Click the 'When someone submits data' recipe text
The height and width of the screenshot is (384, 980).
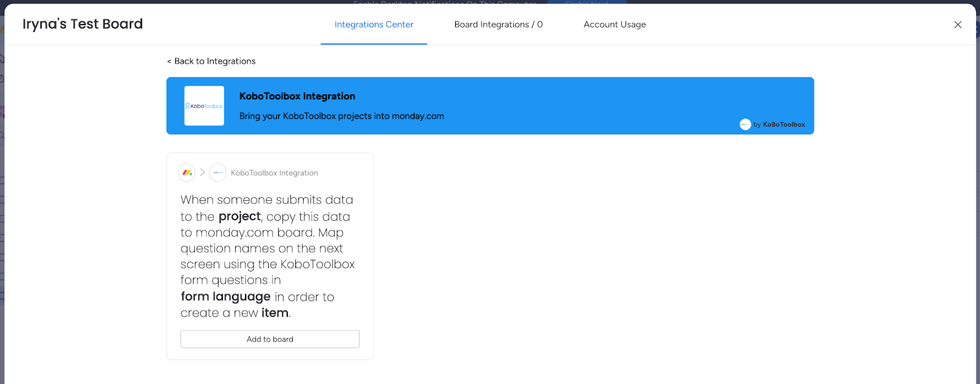coord(266,200)
